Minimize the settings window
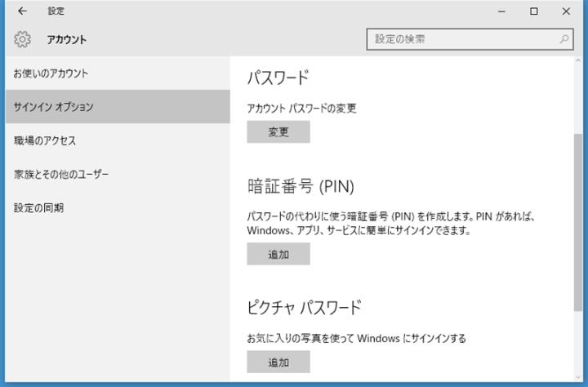The width and height of the screenshot is (588, 387). pyautogui.click(x=501, y=11)
